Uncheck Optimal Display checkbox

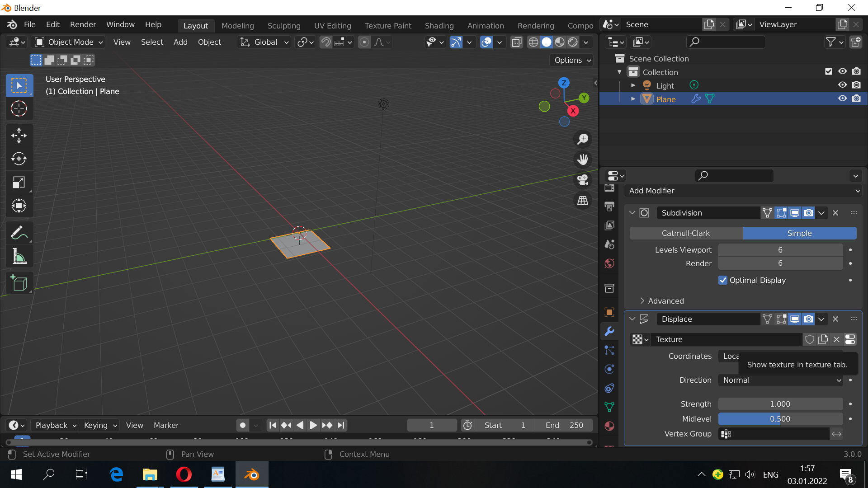[723, 280]
